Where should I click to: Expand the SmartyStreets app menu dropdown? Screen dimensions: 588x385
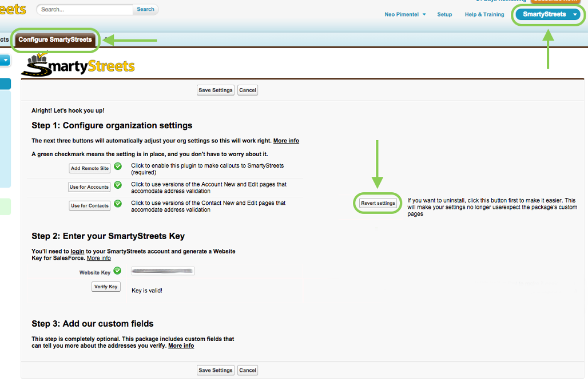(x=548, y=14)
